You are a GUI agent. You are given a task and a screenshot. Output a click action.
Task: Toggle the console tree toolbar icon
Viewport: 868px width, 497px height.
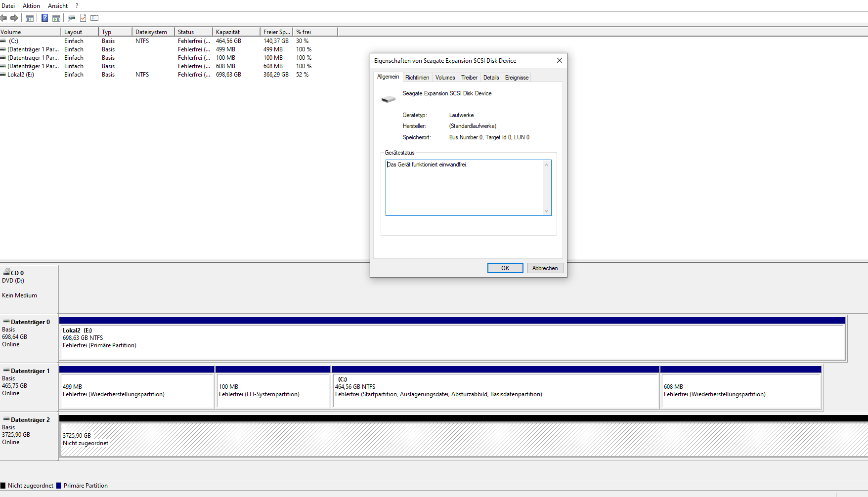pos(30,18)
